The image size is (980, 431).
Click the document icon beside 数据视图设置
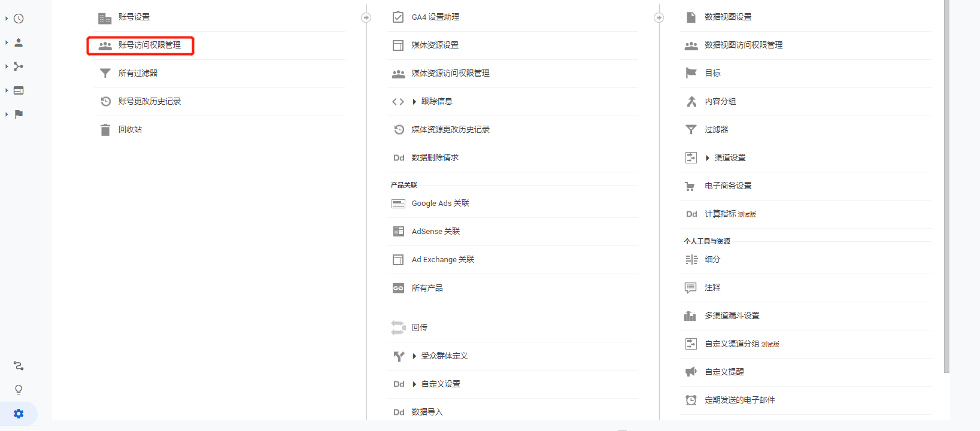tap(691, 17)
